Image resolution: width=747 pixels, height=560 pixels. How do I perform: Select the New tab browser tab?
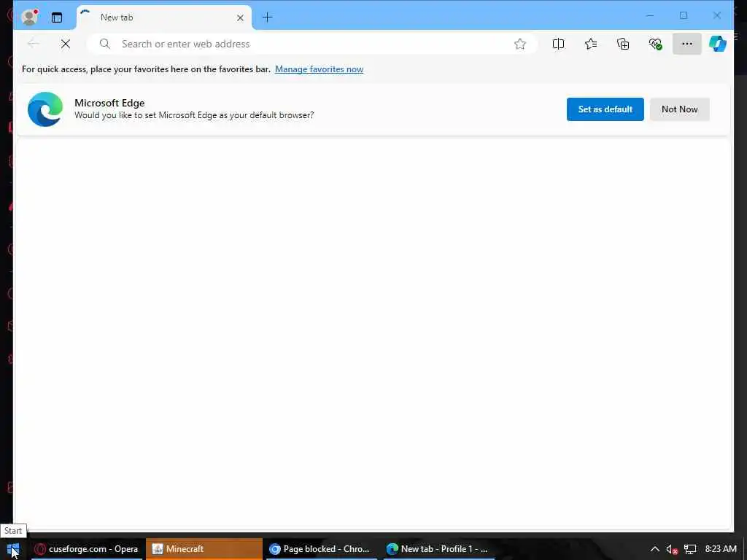tap(164, 17)
